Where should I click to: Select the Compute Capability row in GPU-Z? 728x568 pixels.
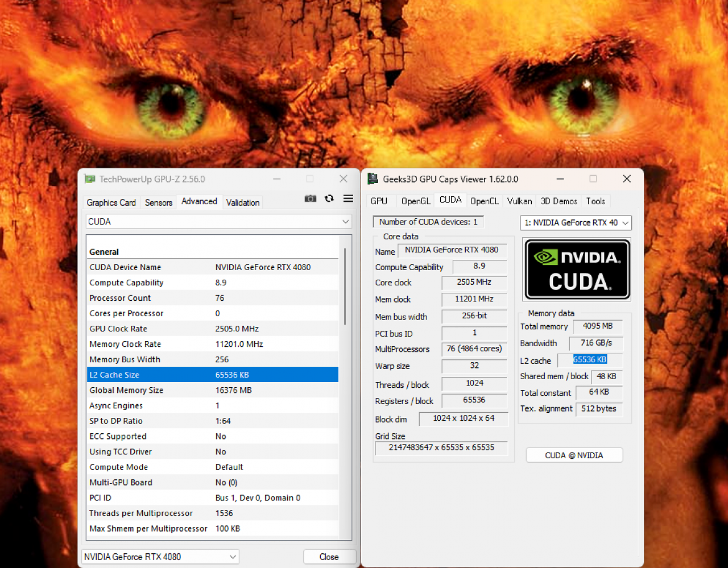213,283
